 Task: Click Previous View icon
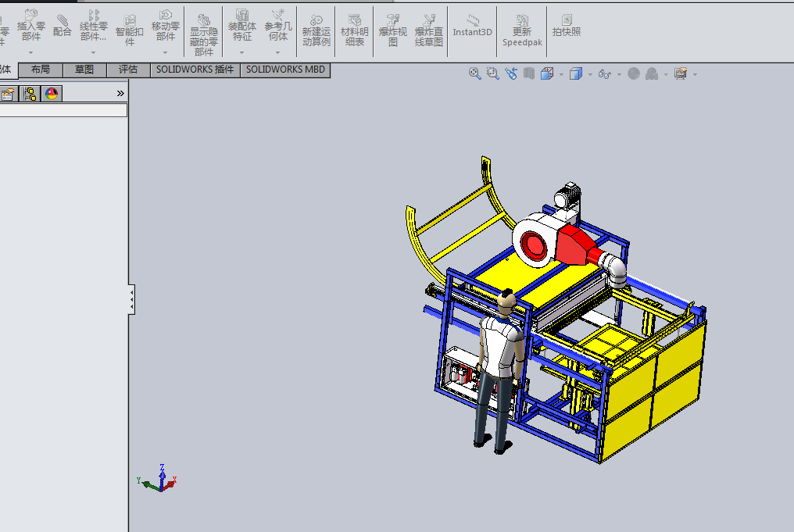tap(511, 74)
